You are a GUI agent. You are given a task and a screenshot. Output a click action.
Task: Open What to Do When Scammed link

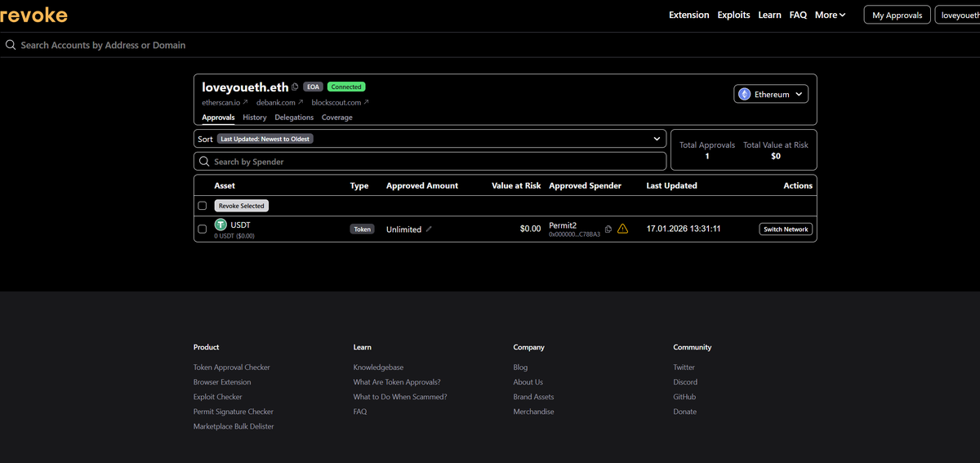point(400,397)
